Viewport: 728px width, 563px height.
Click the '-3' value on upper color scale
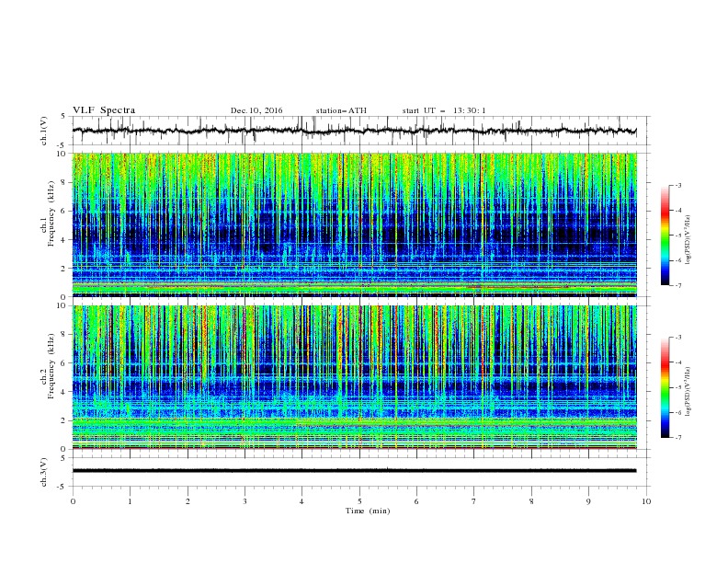pos(677,185)
